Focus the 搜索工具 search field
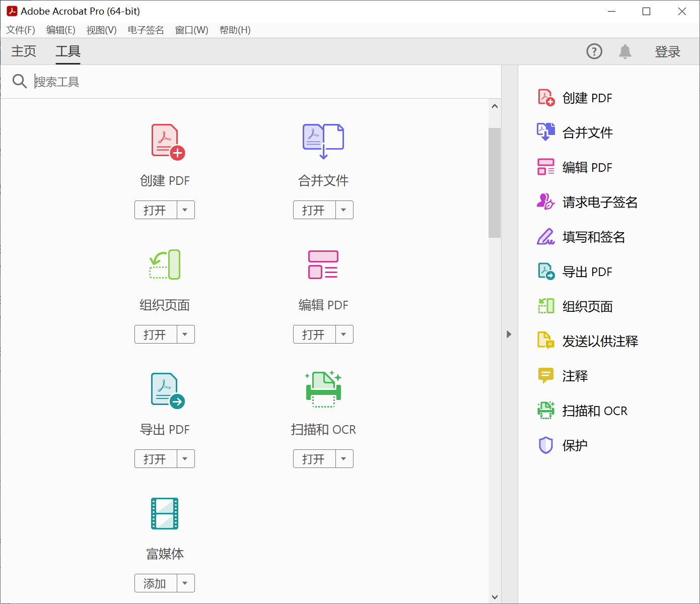The width and height of the screenshot is (700, 604). [266, 82]
